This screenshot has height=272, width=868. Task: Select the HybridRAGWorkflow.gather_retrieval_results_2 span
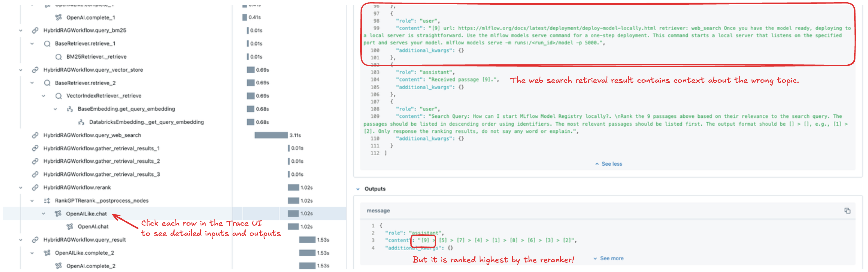[101, 161]
